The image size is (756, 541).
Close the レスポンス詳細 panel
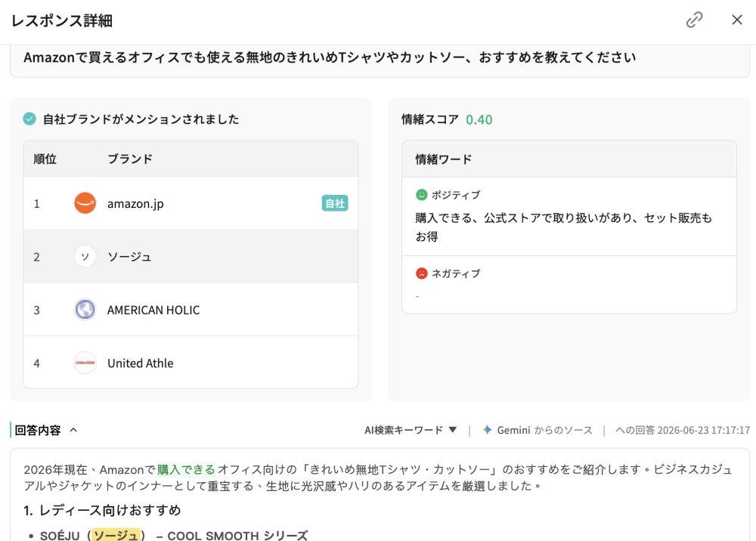736,20
